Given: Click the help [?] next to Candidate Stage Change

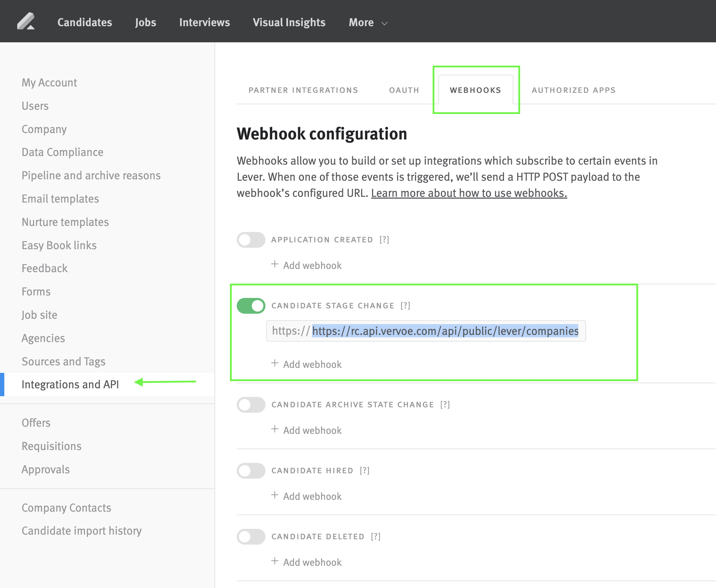Looking at the screenshot, I should (405, 305).
